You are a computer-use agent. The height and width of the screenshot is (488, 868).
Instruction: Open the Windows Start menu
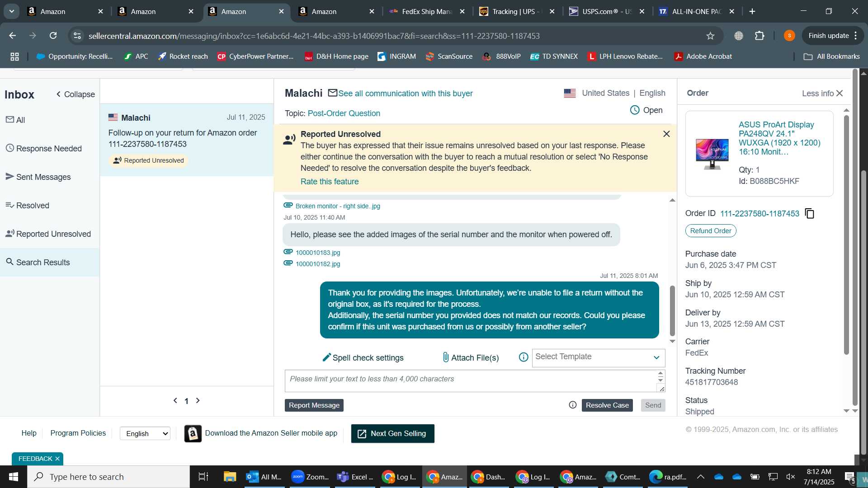[14, 477]
